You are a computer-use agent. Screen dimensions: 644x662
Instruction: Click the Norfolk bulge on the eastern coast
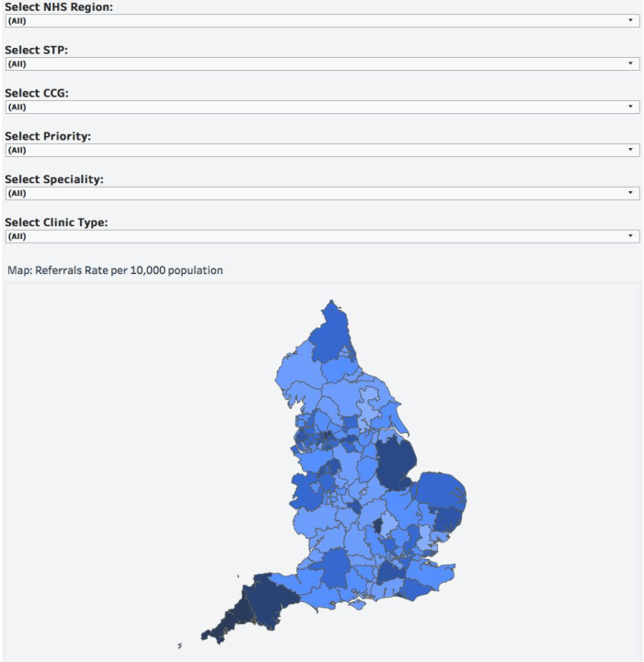point(440,492)
